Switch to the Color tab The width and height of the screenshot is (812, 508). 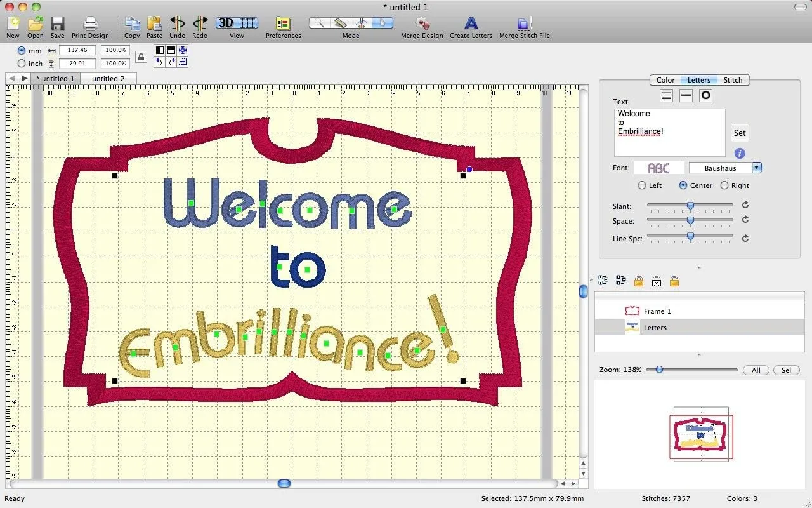[x=665, y=80]
